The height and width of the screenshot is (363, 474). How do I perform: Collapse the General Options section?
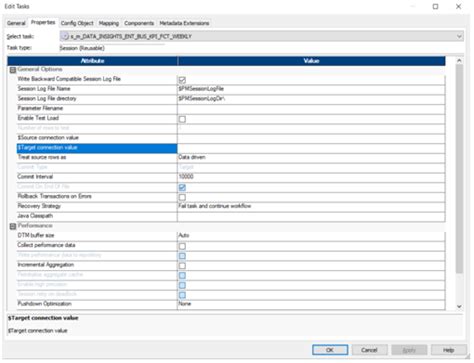coord(13,70)
